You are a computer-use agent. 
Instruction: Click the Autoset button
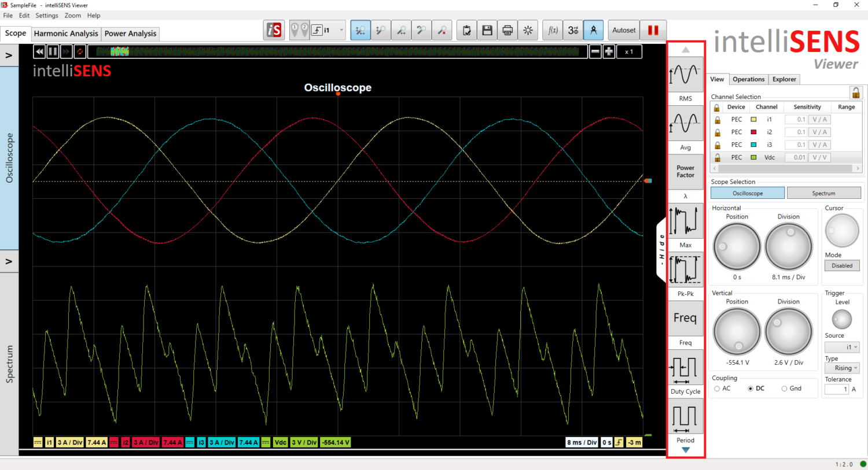pos(623,30)
